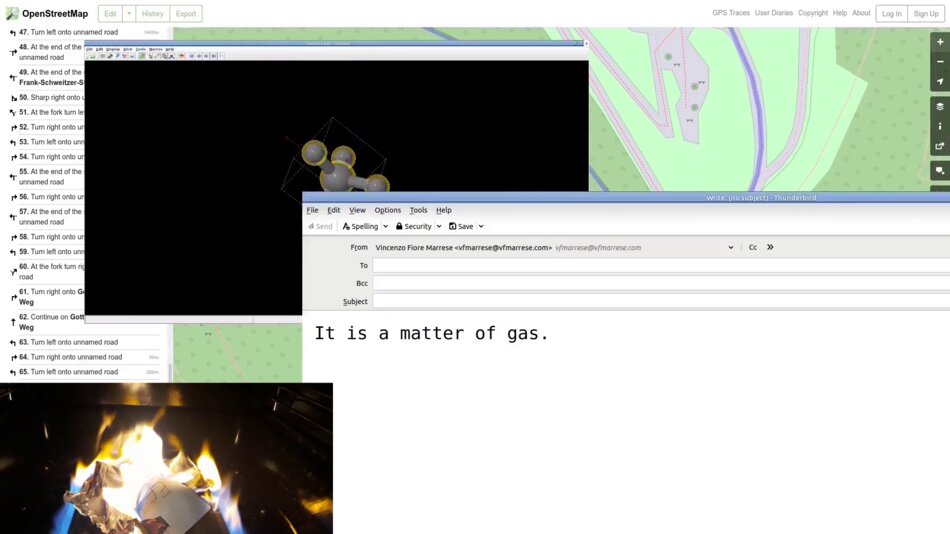The image size is (950, 534).
Task: Zoom in on the OpenStreetMap map
Action: (940, 42)
